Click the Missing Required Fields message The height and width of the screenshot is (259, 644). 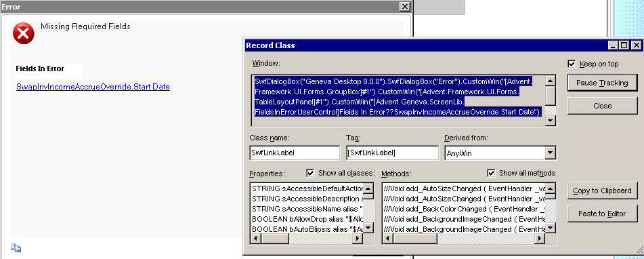[85, 26]
